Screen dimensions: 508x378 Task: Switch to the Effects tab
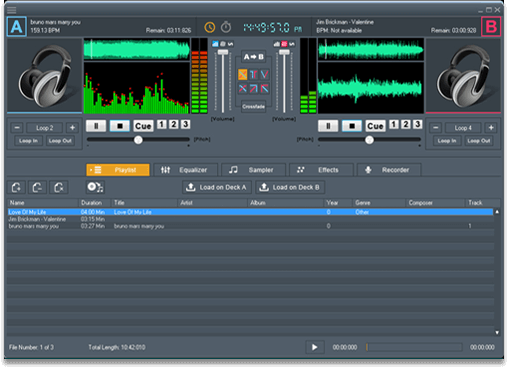(x=321, y=170)
